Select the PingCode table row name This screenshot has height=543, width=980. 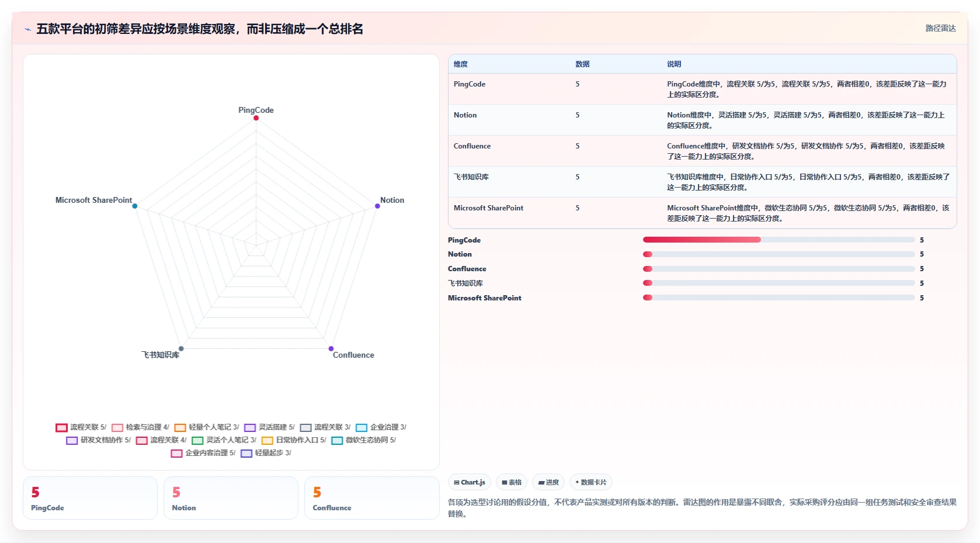(470, 84)
